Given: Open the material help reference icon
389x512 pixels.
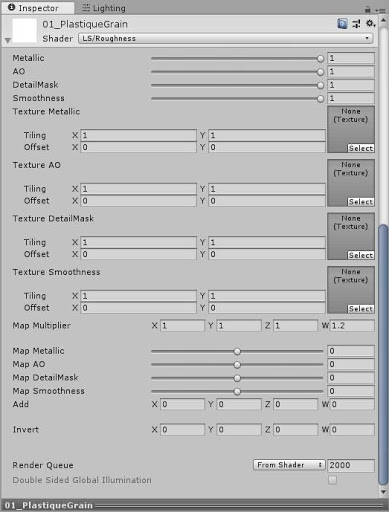Looking at the screenshot, I should coord(342,24).
